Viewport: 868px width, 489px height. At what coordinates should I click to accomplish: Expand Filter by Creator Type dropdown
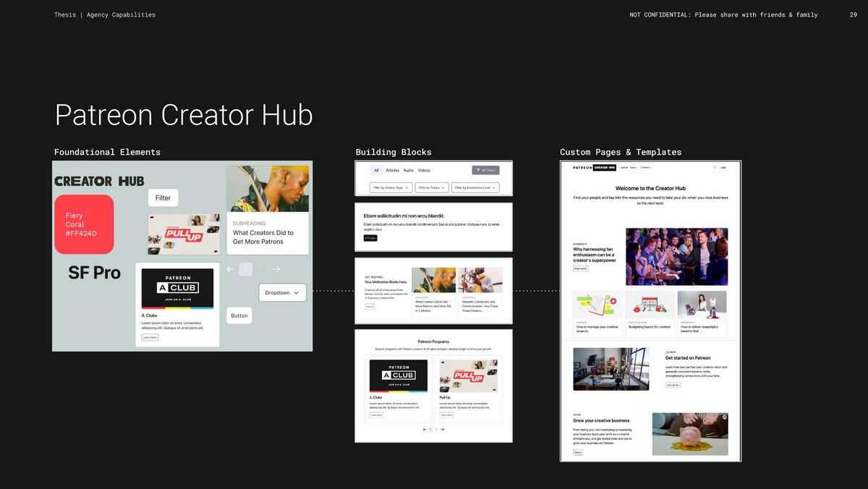point(391,187)
